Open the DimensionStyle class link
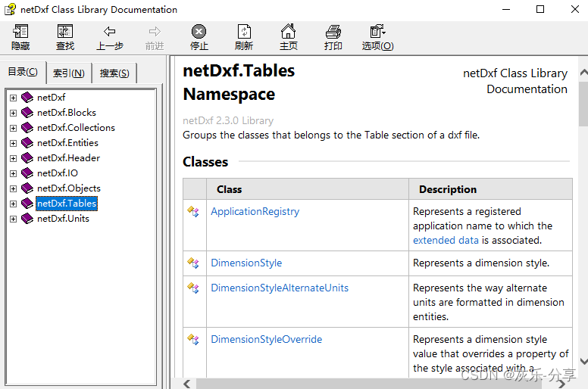This screenshot has height=389, width=588. point(246,263)
